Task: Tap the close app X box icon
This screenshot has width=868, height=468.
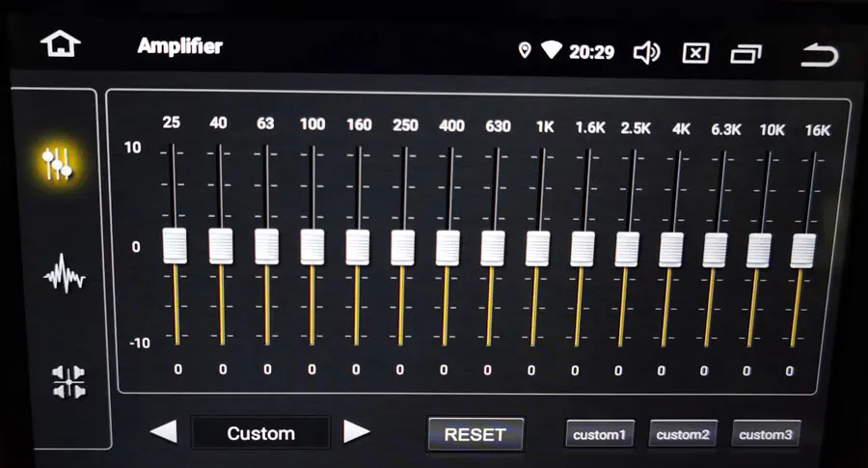Action: pyautogui.click(x=695, y=53)
